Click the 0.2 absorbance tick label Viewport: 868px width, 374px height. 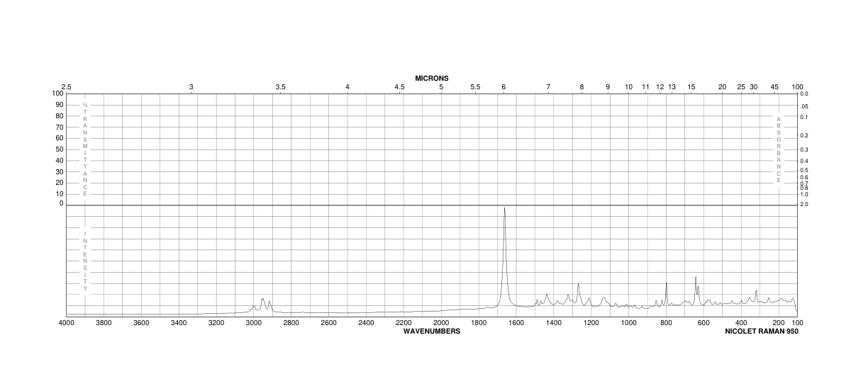(x=803, y=135)
